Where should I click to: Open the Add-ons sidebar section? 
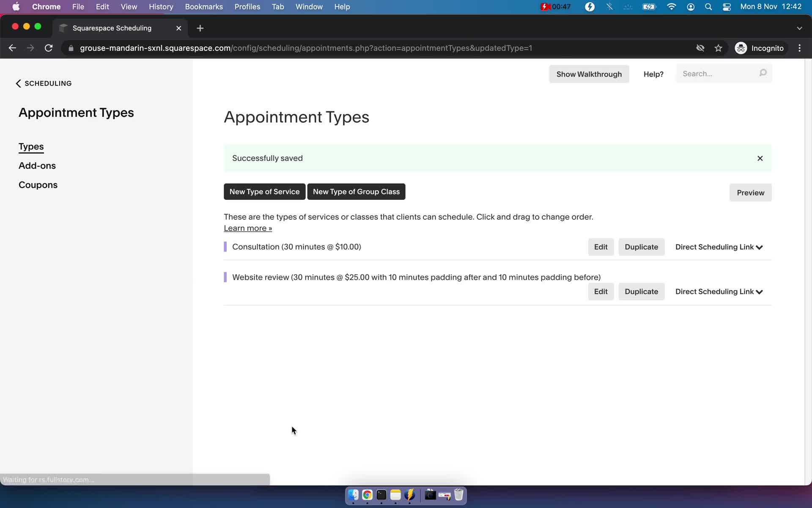click(x=37, y=166)
